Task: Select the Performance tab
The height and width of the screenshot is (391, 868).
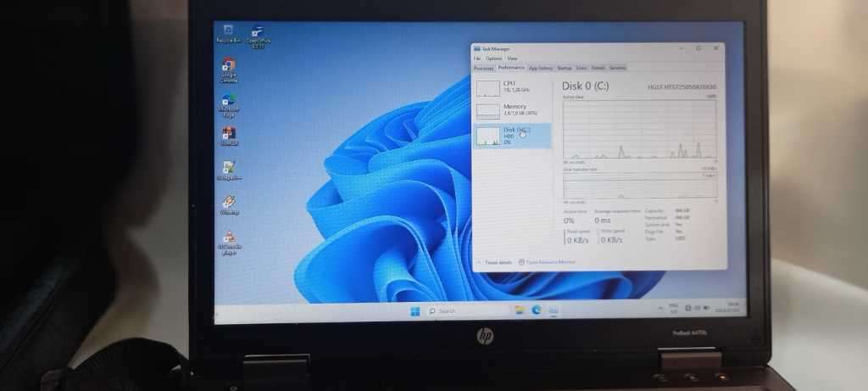Action: coord(511,68)
